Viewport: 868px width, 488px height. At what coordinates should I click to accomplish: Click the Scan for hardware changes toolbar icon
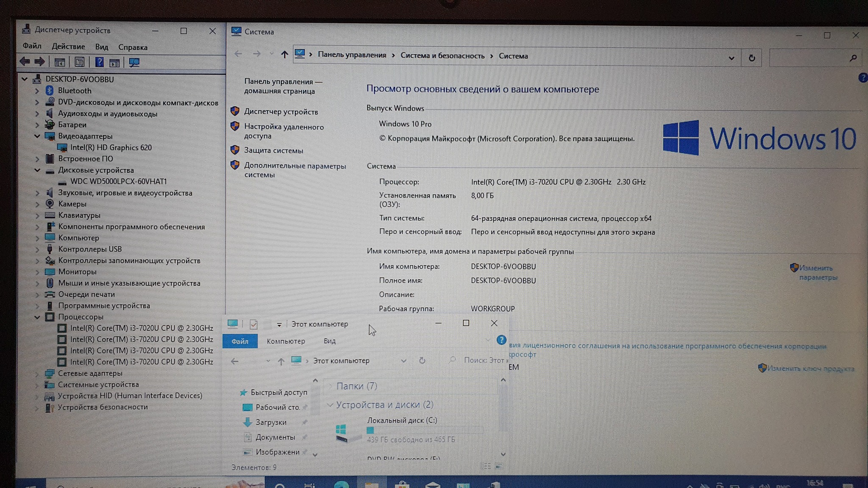click(x=134, y=63)
